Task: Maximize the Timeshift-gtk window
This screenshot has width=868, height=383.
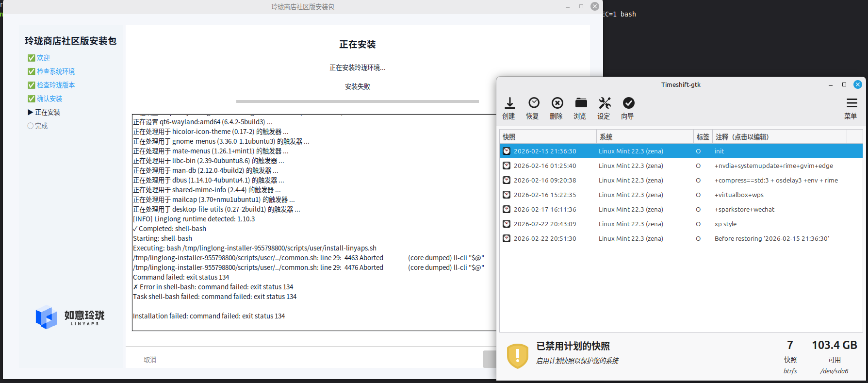Action: pos(844,84)
